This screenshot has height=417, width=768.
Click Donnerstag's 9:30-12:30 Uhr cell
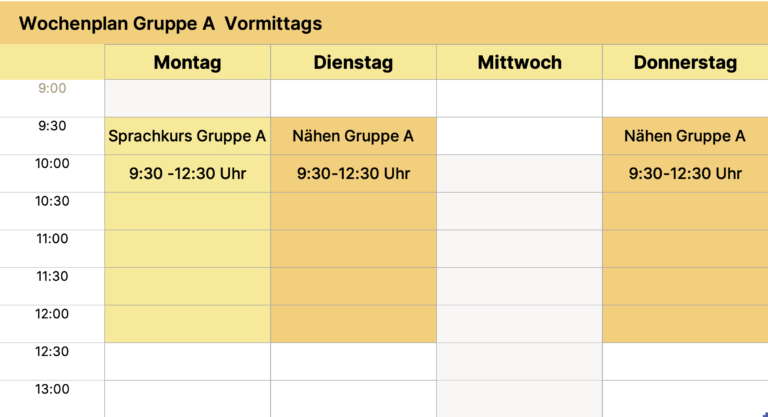click(685, 174)
